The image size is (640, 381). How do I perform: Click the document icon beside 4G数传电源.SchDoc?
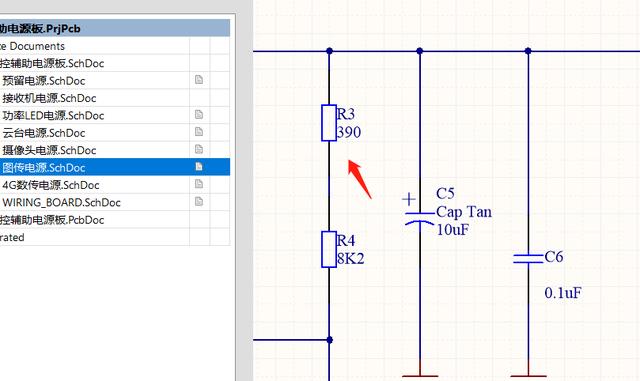(x=199, y=184)
